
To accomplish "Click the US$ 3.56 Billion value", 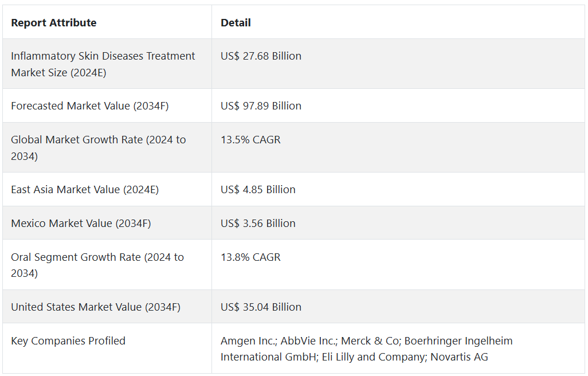I will pyautogui.click(x=258, y=224).
